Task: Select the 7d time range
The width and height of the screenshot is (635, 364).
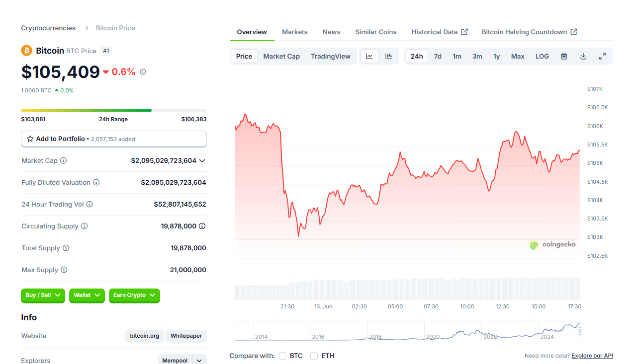Action: [x=438, y=56]
